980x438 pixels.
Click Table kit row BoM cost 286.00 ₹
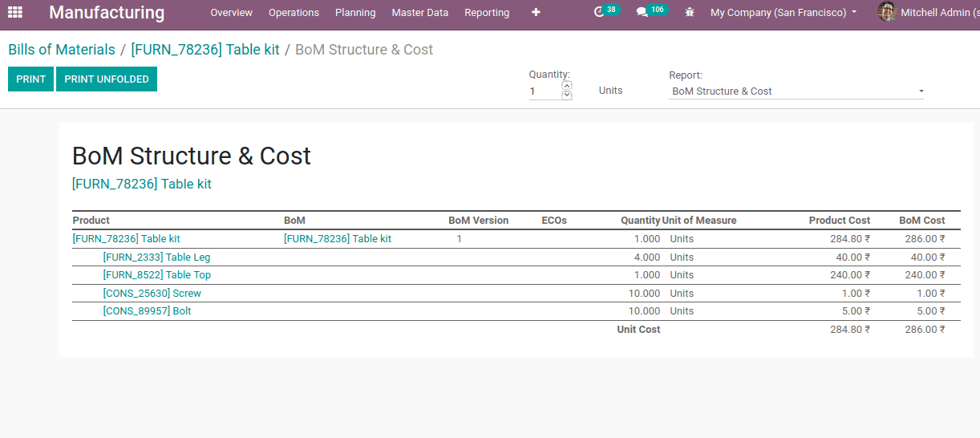(925, 239)
